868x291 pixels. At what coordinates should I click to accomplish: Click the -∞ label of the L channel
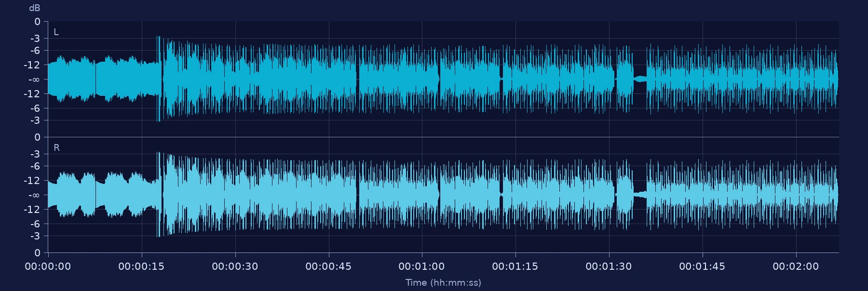(x=34, y=79)
